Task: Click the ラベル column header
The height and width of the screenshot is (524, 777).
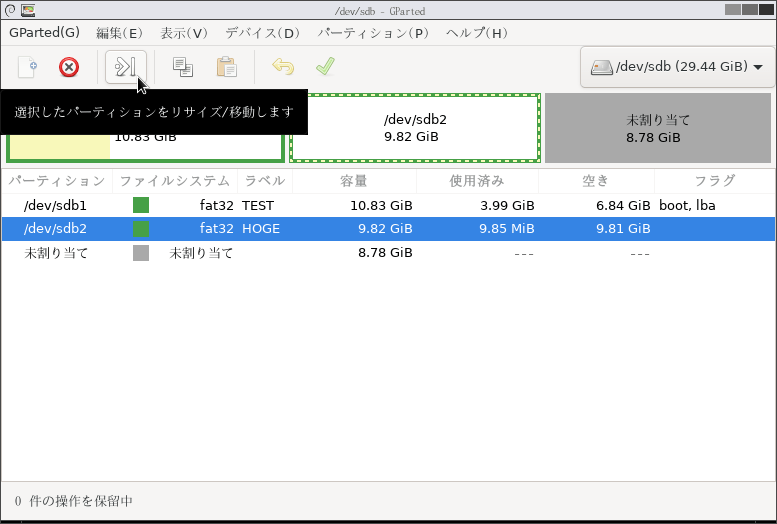Action: pyautogui.click(x=265, y=180)
